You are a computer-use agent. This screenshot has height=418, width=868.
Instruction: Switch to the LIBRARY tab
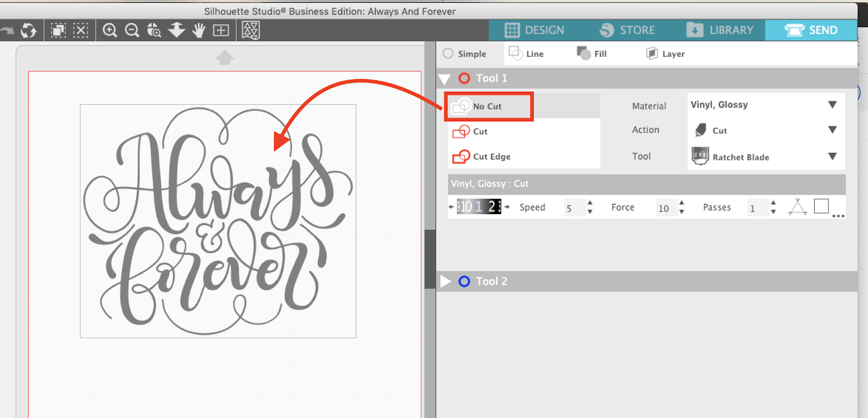(720, 30)
